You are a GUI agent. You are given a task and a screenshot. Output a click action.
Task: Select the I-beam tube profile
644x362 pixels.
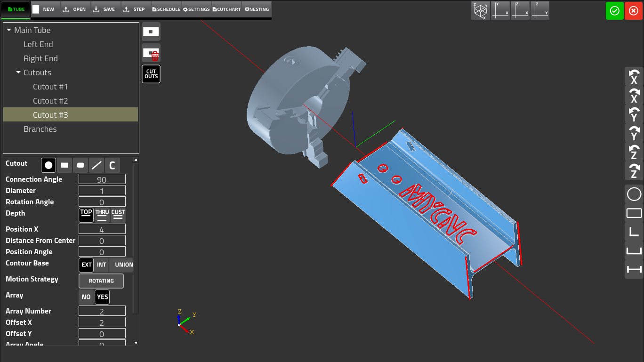(634, 269)
